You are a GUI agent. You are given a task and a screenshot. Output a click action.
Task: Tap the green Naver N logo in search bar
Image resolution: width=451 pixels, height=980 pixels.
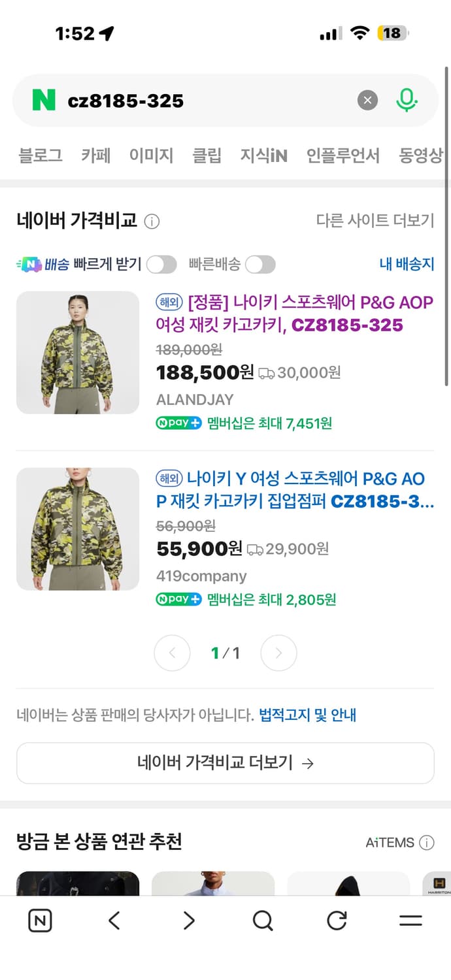[44, 100]
